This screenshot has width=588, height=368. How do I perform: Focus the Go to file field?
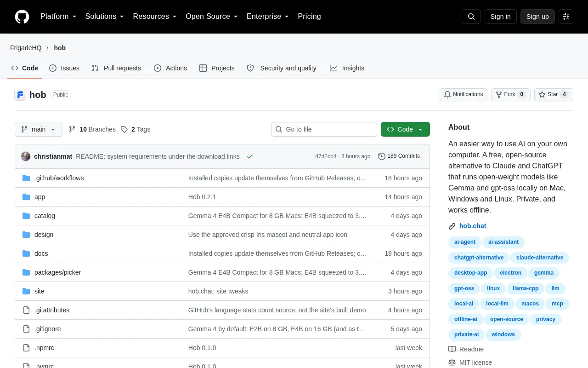click(324, 129)
